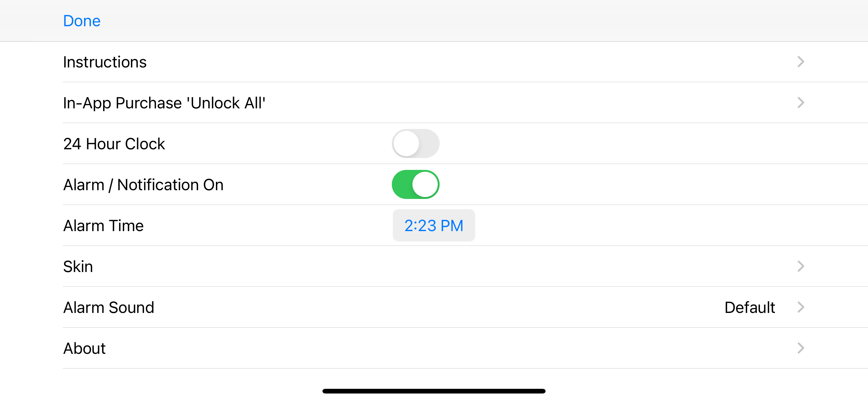Click the Alarm / Notification On label
The width and height of the screenshot is (868, 401).
[143, 185]
